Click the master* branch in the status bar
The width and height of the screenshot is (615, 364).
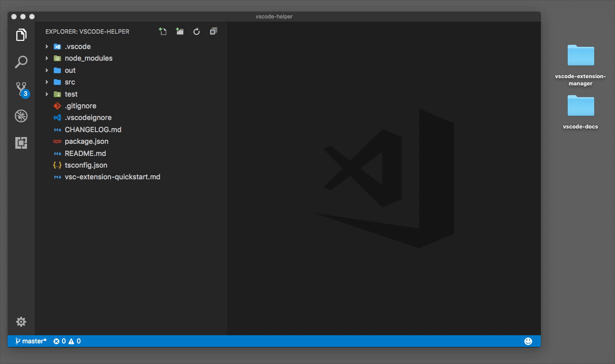(x=31, y=341)
